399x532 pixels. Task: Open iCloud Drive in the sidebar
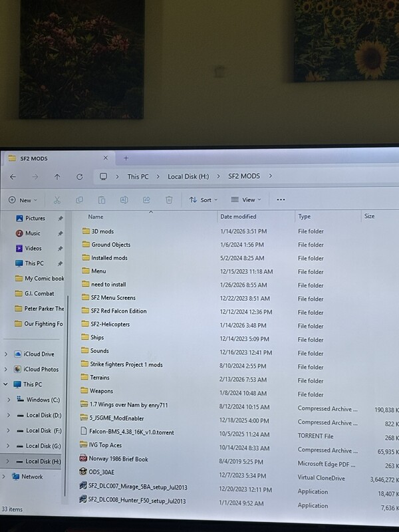(35, 354)
